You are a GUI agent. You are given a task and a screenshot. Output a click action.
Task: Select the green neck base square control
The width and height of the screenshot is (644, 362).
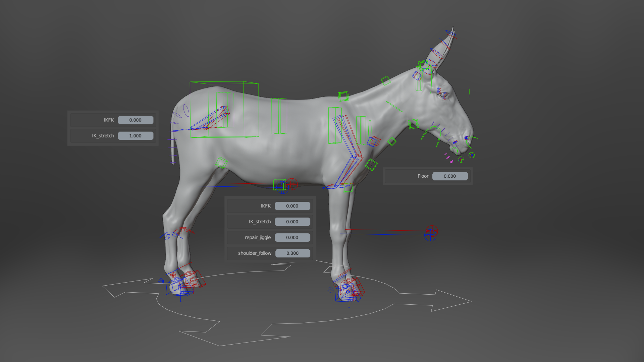point(343,97)
